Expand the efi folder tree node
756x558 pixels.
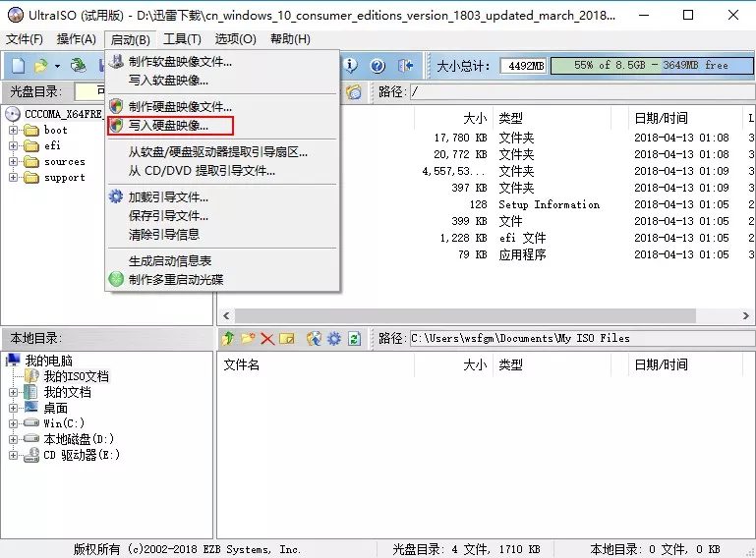[13, 145]
